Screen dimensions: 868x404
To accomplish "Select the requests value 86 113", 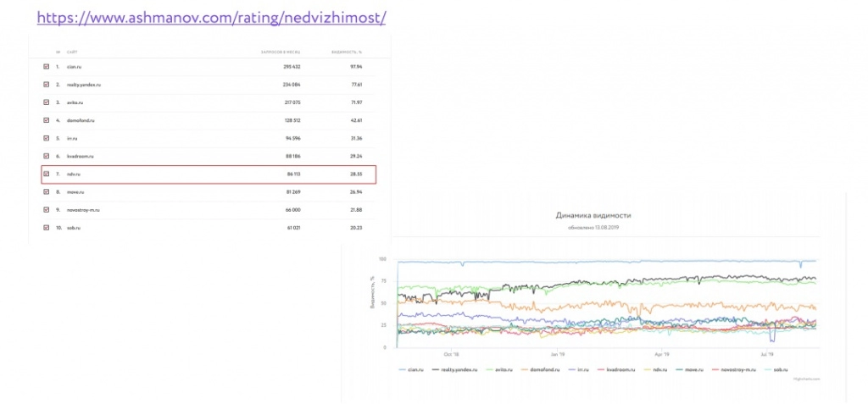I will click(x=292, y=174).
